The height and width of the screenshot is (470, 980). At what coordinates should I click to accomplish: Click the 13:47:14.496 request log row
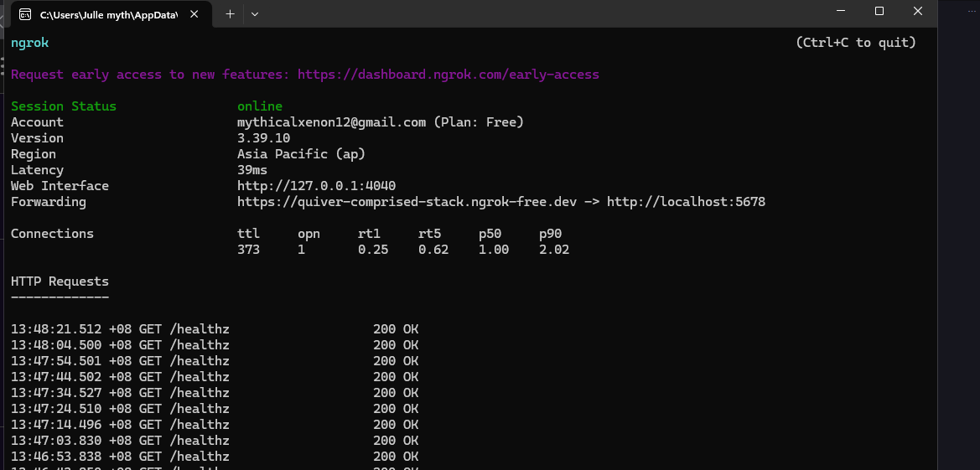[215, 425]
